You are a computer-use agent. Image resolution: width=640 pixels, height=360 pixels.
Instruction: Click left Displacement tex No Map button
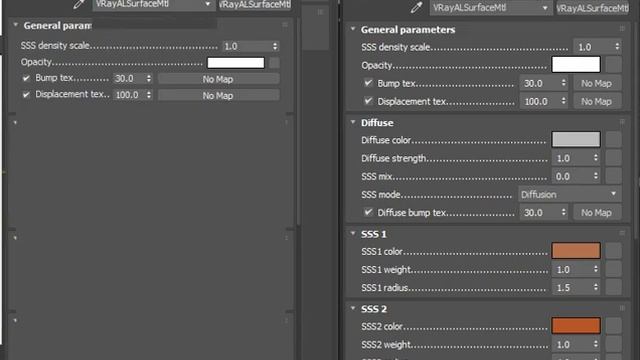click(x=218, y=96)
